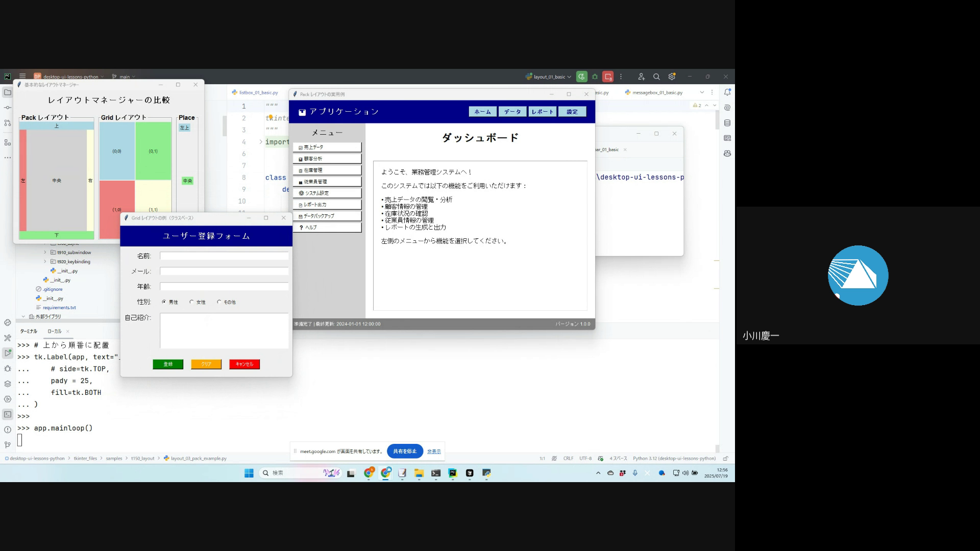Open the main branch dropdown
This screenshot has height=551, width=980.
pos(124,77)
